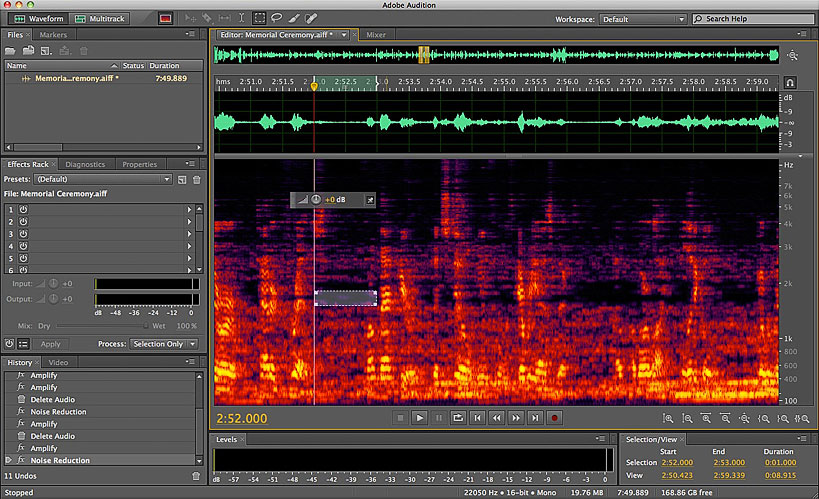
Task: Click the Rewind button
Action: pos(497,417)
